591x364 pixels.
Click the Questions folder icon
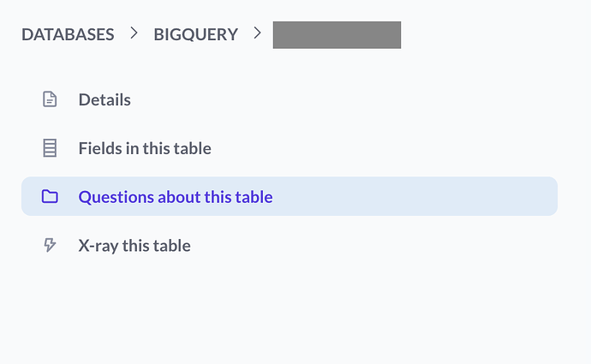click(x=50, y=197)
